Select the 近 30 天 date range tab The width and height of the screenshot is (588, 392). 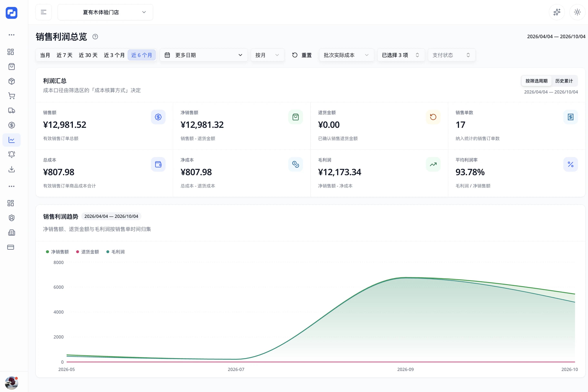pyautogui.click(x=88, y=55)
